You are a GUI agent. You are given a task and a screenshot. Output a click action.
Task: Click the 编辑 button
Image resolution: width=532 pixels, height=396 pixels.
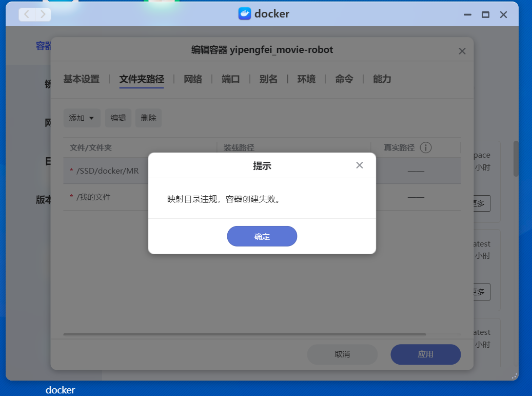tap(118, 118)
